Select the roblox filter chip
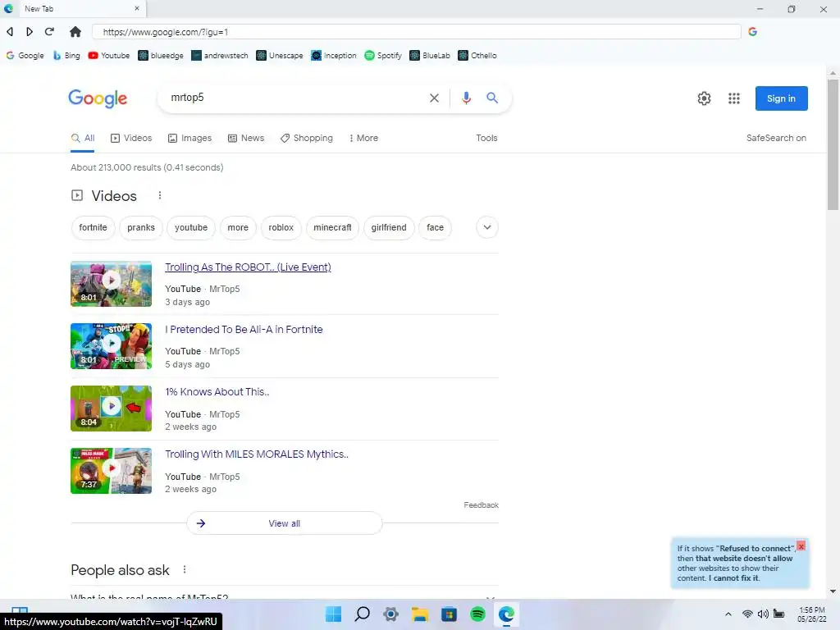 point(281,228)
